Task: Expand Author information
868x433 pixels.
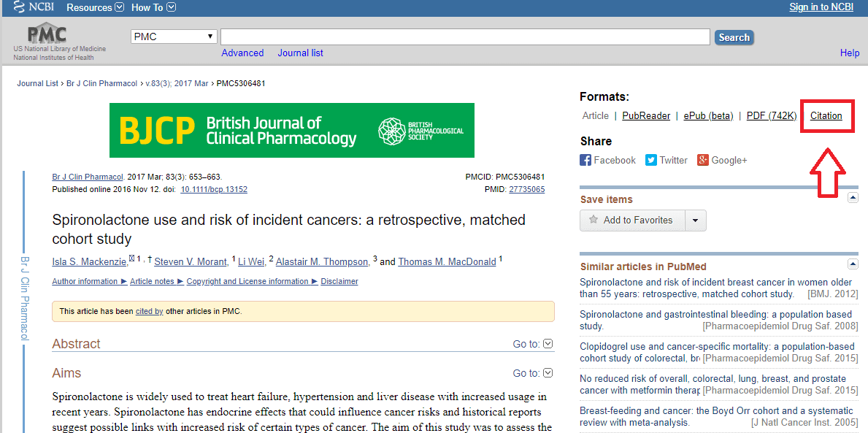Action: pos(89,281)
